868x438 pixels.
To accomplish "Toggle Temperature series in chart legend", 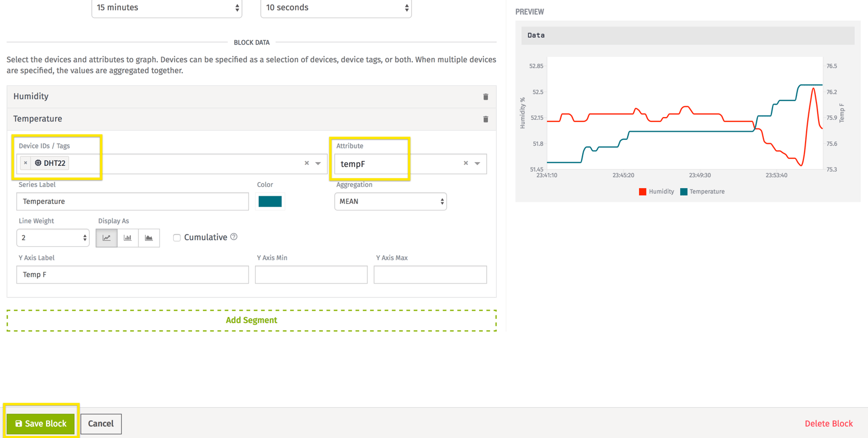I will point(702,192).
